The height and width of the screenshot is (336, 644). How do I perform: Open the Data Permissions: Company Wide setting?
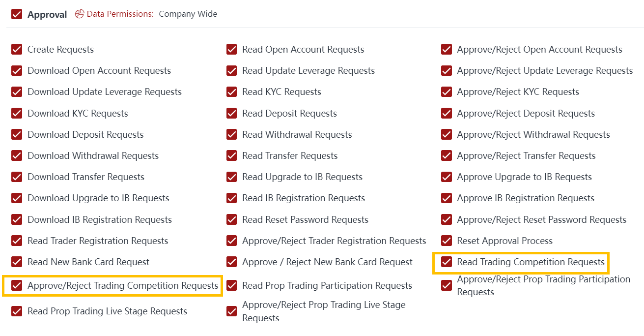(x=188, y=14)
